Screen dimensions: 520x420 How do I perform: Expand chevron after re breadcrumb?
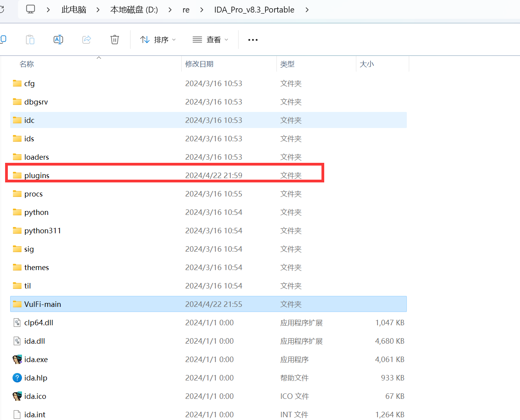(x=202, y=10)
